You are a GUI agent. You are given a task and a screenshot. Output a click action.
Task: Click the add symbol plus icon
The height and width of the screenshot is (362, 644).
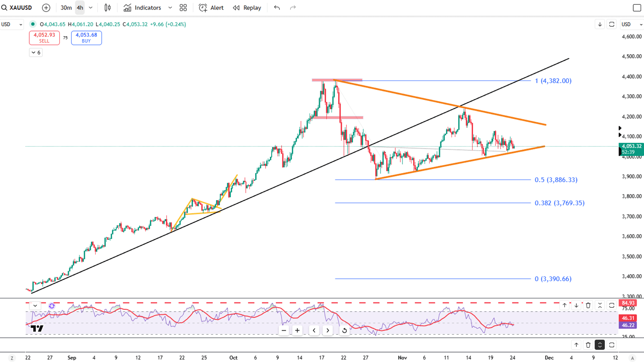pyautogui.click(x=46, y=8)
